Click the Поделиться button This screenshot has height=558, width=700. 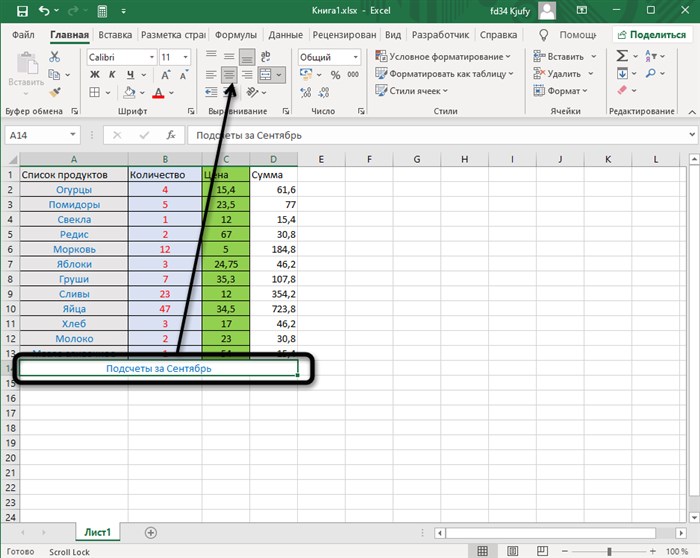tap(652, 35)
